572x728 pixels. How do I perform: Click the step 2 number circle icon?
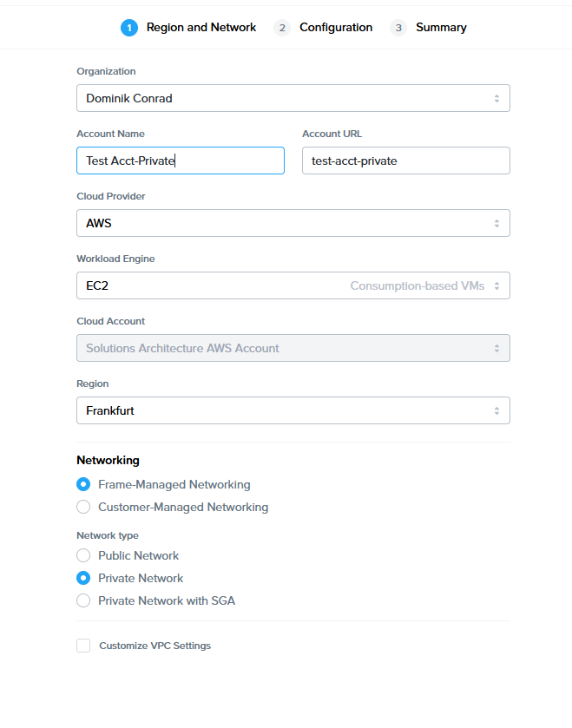point(282,28)
